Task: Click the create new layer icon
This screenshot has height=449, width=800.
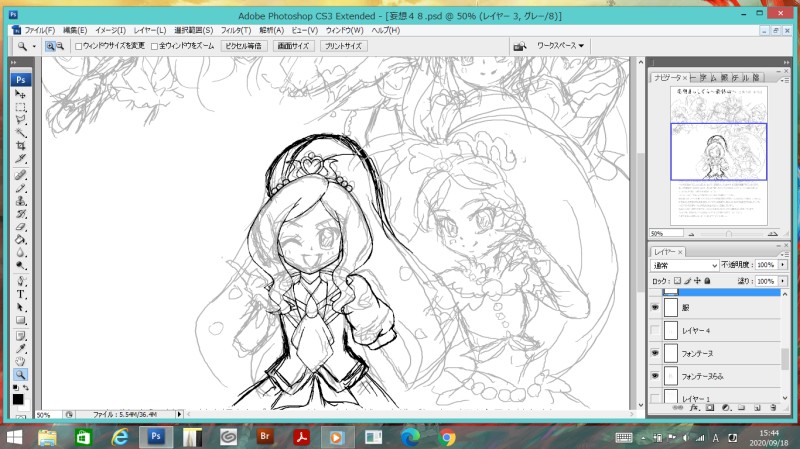Action: (x=757, y=408)
